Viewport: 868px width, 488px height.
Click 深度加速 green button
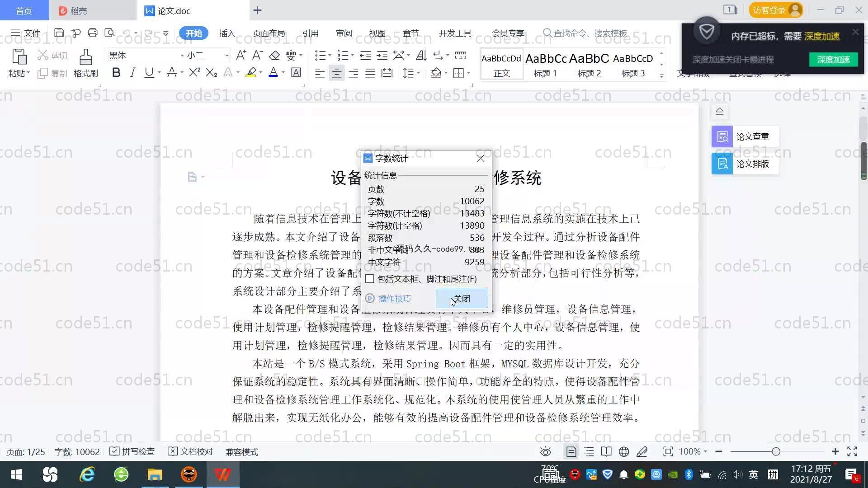833,59
